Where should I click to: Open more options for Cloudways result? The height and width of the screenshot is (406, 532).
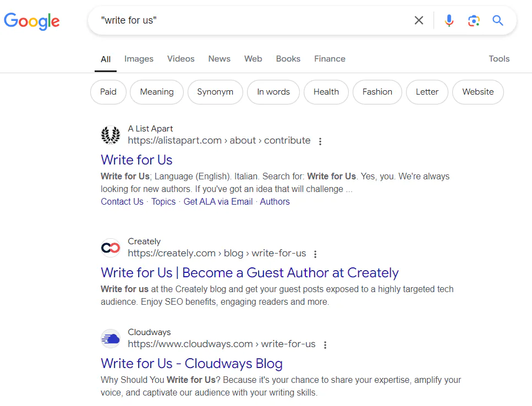point(325,345)
